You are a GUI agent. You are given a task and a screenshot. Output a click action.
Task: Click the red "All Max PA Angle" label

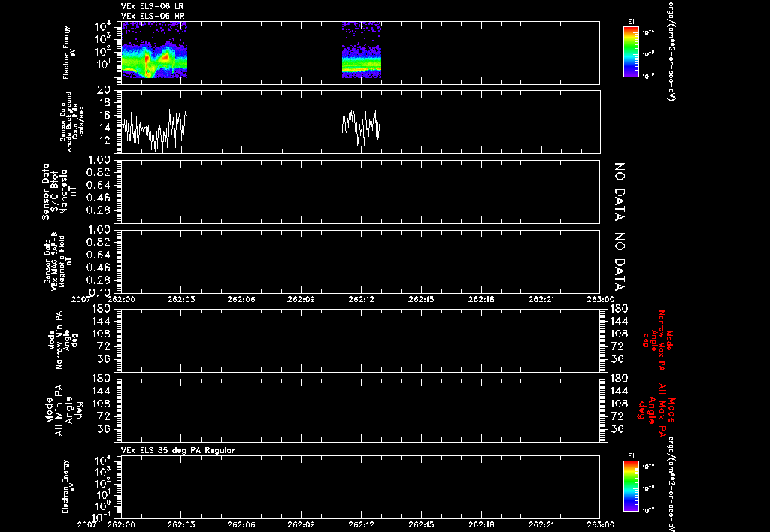(x=657, y=409)
